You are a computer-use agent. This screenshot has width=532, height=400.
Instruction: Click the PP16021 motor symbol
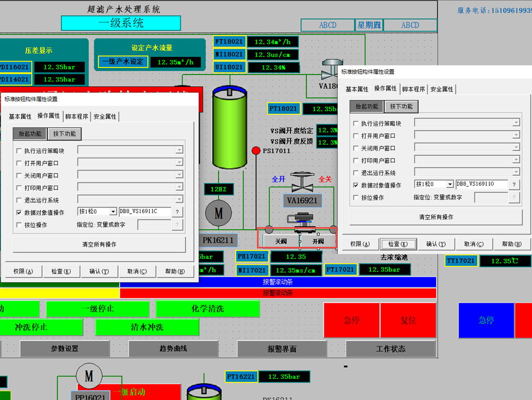click(x=89, y=376)
